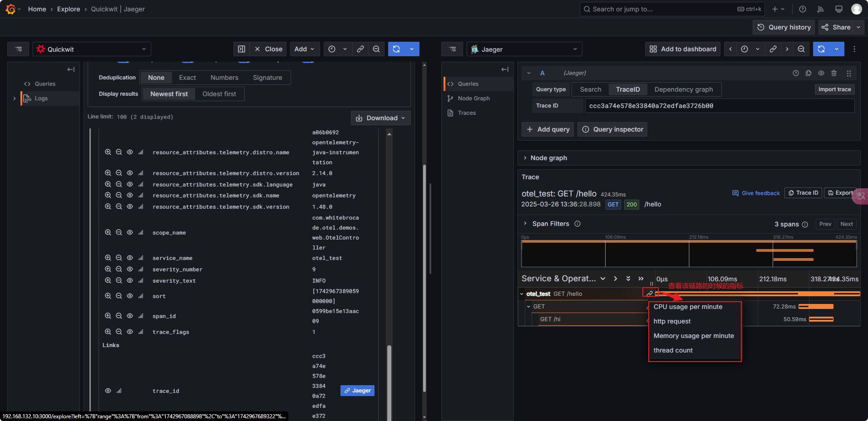Toggle visibility of query A
868x421 pixels.
tap(821, 73)
